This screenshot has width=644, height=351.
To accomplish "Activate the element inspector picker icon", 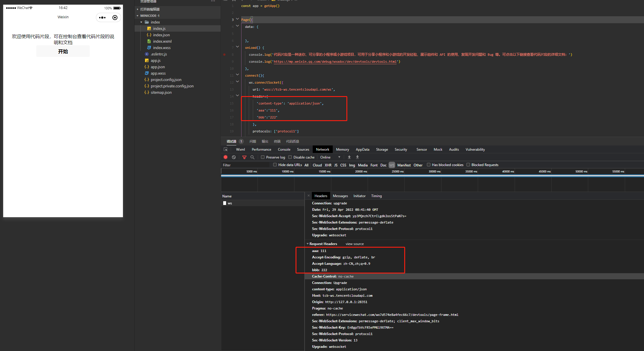I will point(226,150).
